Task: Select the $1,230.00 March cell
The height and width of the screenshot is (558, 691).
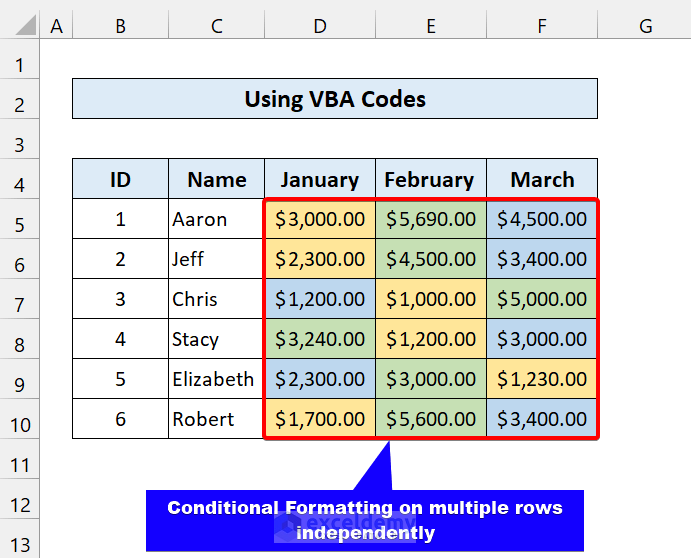Action: coord(542,379)
